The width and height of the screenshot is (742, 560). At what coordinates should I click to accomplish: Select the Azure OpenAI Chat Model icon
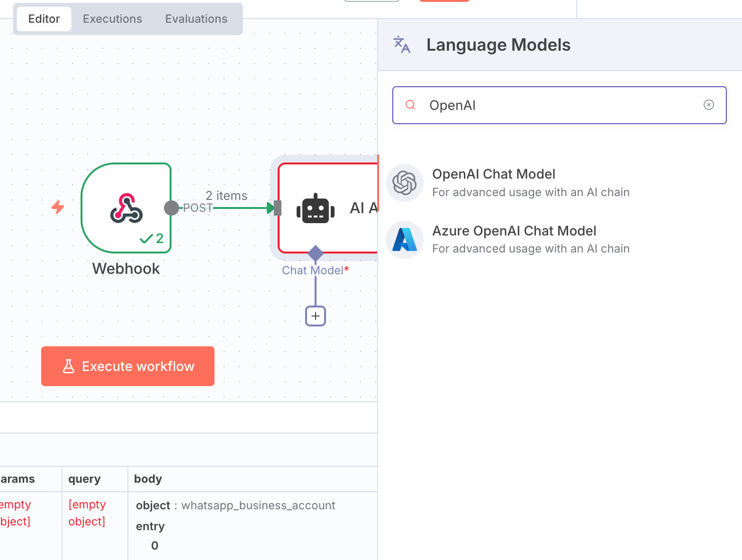(405, 240)
